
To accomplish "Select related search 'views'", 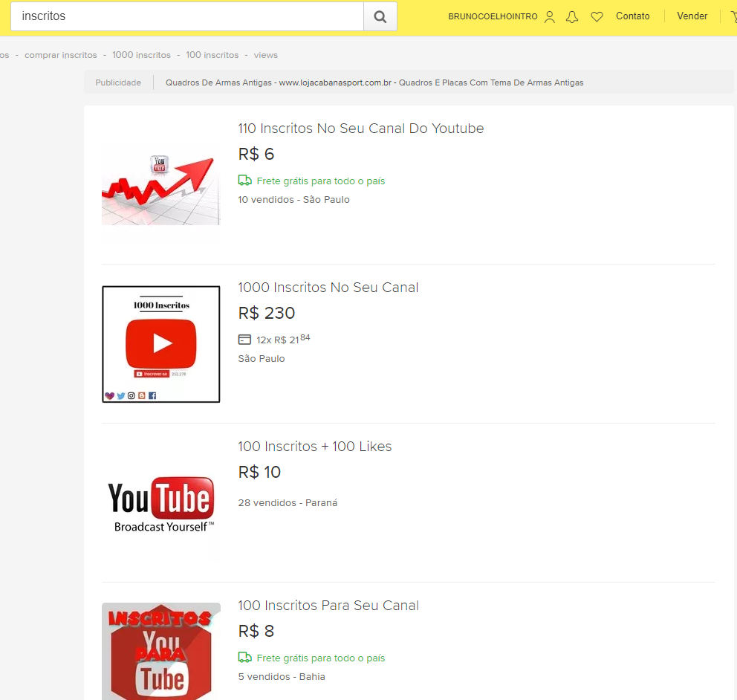I will tap(265, 55).
